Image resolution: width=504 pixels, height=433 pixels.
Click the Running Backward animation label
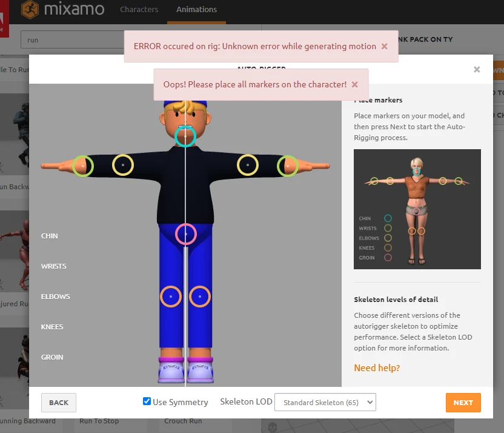click(x=28, y=421)
